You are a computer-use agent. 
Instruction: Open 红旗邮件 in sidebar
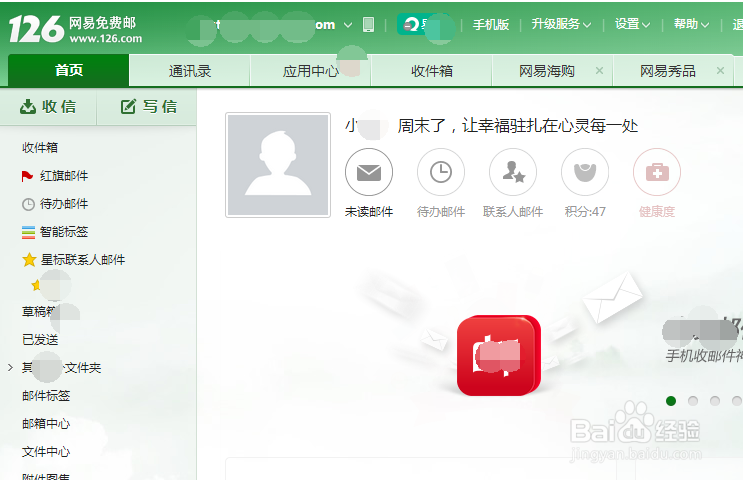64,176
